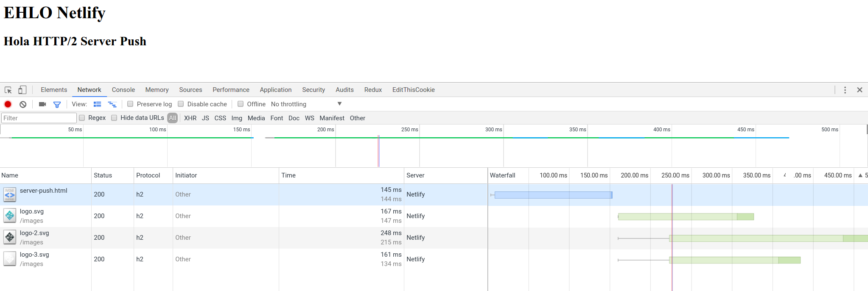Enable the Regex filter checkbox
The height and width of the screenshot is (291, 868).
click(82, 118)
